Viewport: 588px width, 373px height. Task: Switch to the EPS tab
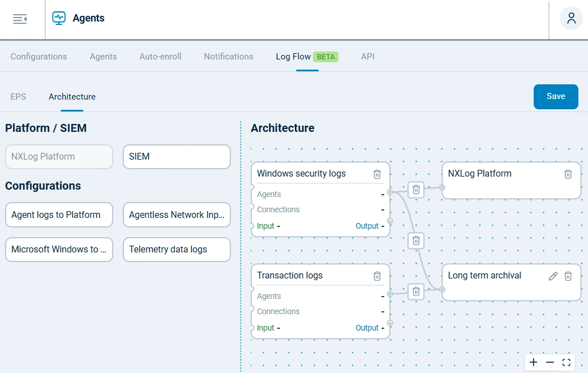coord(18,97)
